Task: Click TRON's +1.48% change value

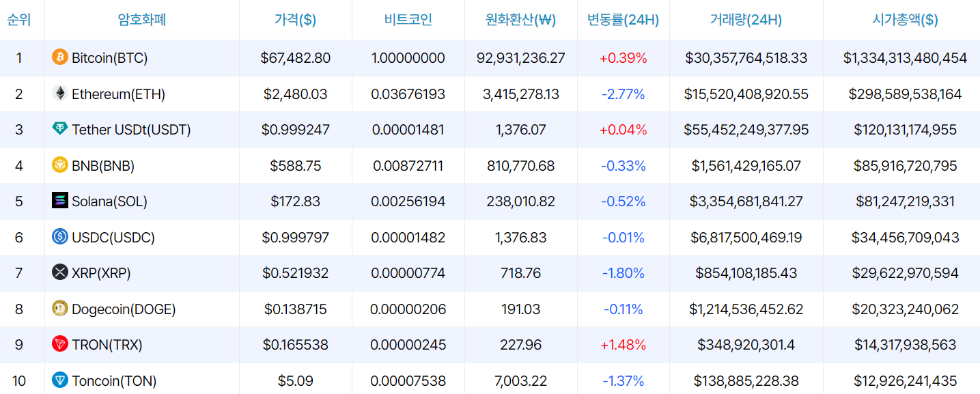Action: pyautogui.click(x=623, y=345)
